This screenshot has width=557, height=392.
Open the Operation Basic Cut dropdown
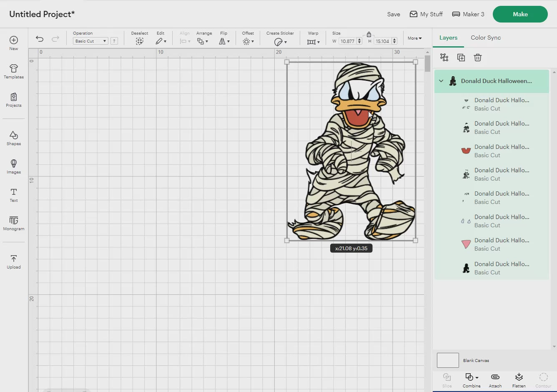pos(90,41)
